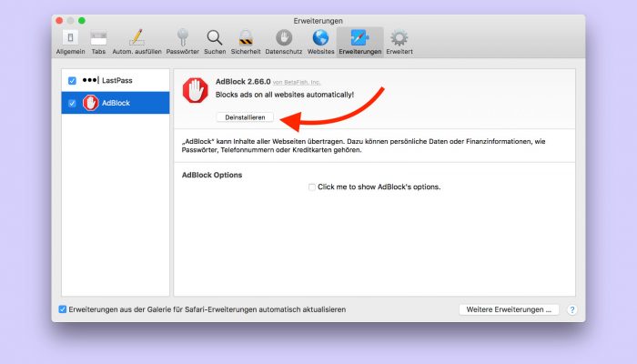The image size is (637, 364).
Task: Open the help question mark button
Action: pyautogui.click(x=572, y=310)
